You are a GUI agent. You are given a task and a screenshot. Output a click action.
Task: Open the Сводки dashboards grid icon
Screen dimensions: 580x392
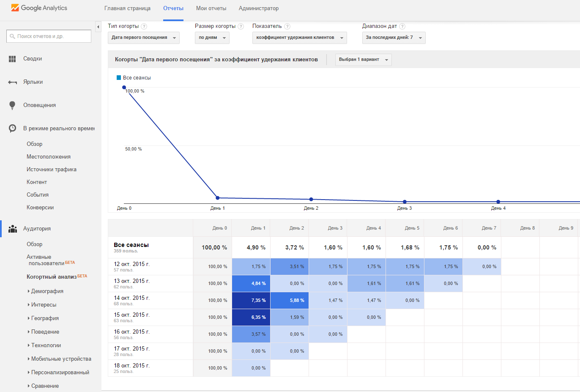coord(12,59)
